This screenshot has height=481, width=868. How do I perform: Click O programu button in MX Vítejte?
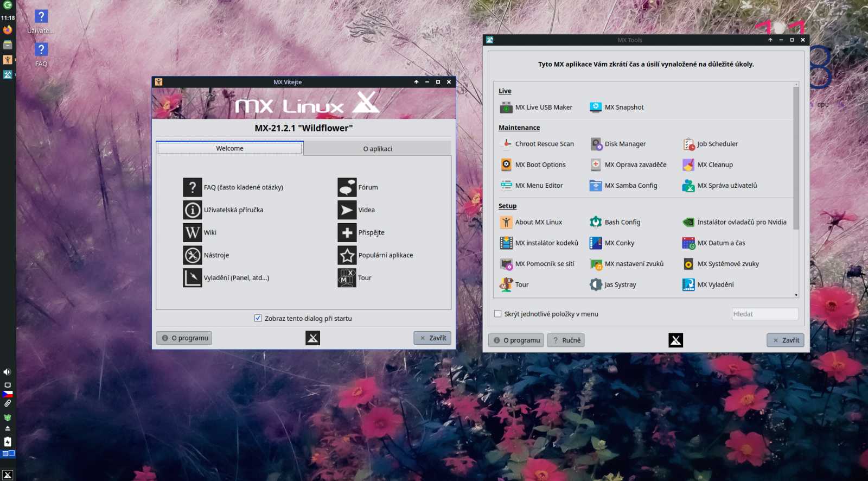[x=184, y=338]
